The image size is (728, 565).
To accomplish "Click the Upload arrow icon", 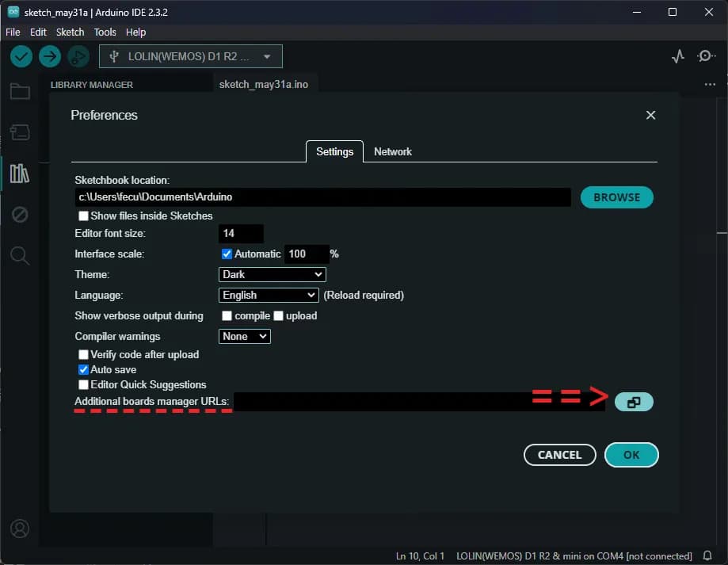I will tap(49, 56).
